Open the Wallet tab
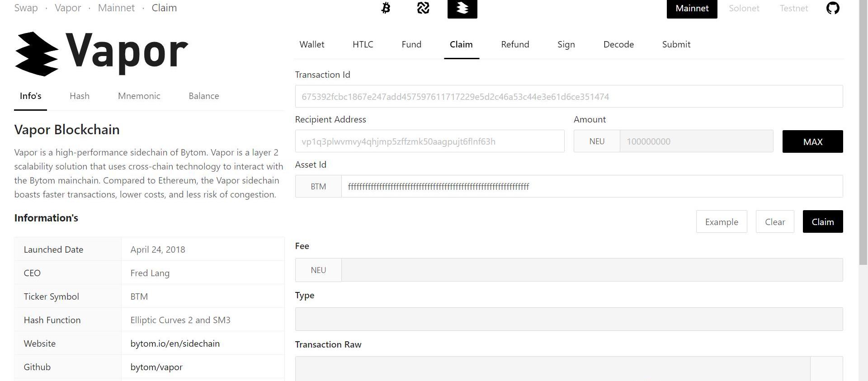Screen dimensions: 868x381 coord(311,44)
